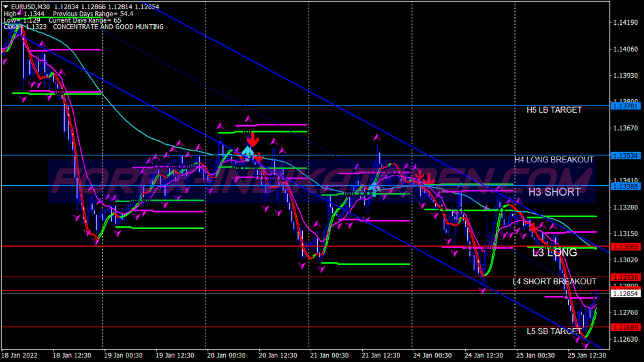Click the L5 SB TARGET level label

pyautogui.click(x=554, y=331)
